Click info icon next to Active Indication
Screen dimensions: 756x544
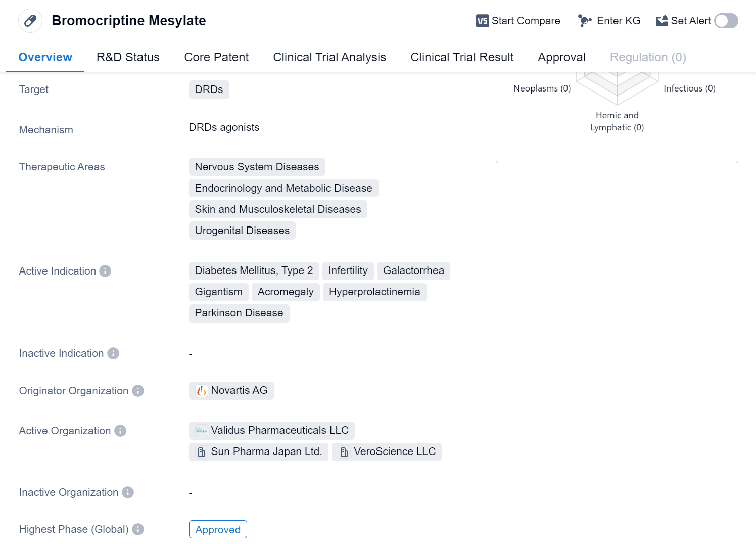coord(105,271)
